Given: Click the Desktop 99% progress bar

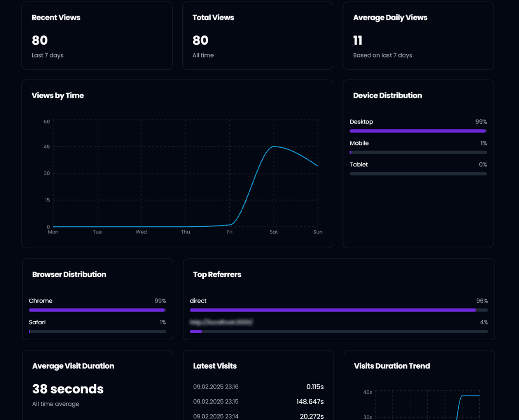Looking at the screenshot, I should click(x=418, y=131).
